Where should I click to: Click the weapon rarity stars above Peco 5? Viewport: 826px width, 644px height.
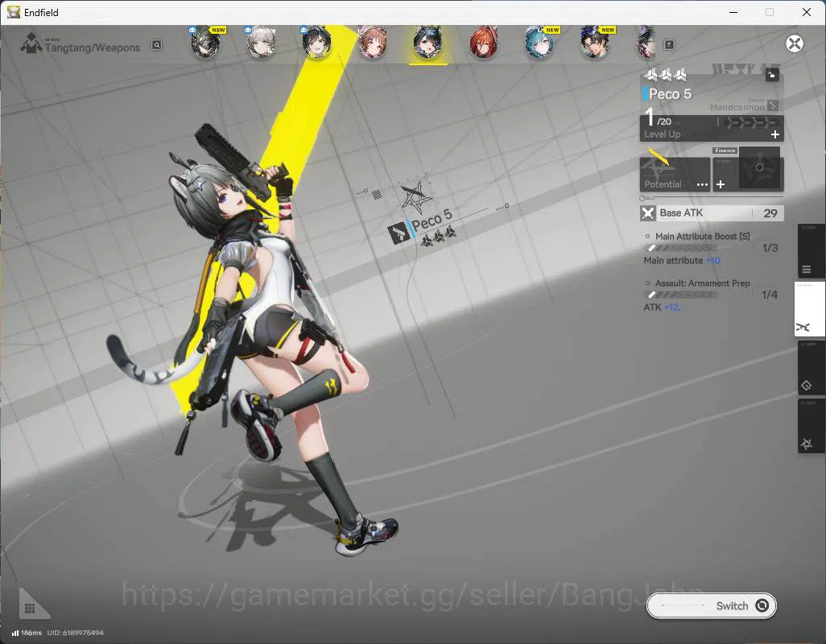(665, 75)
